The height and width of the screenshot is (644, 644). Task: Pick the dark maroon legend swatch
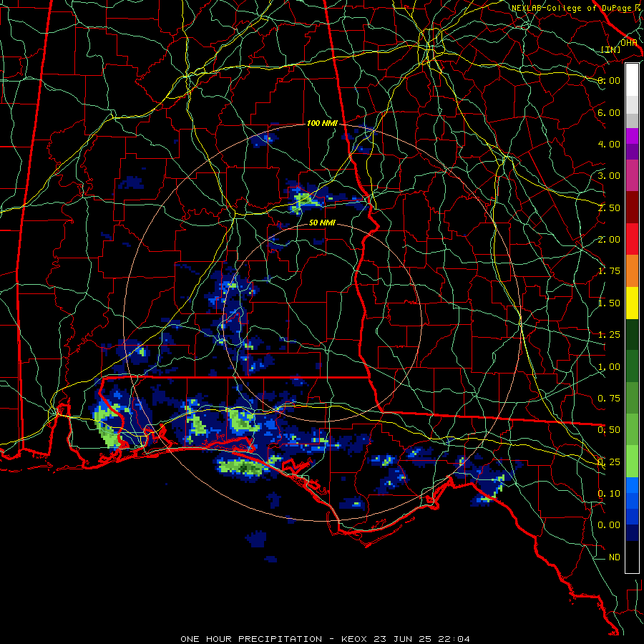tap(632, 208)
